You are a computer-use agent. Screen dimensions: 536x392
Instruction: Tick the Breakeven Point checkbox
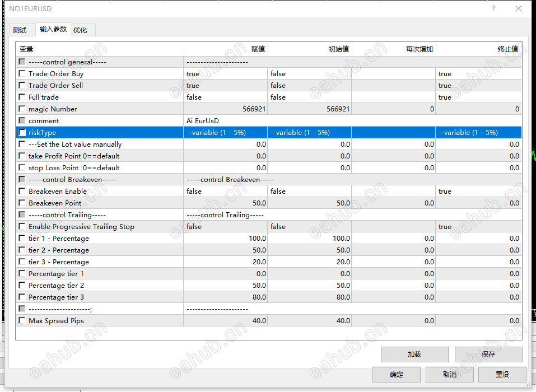tap(22, 203)
